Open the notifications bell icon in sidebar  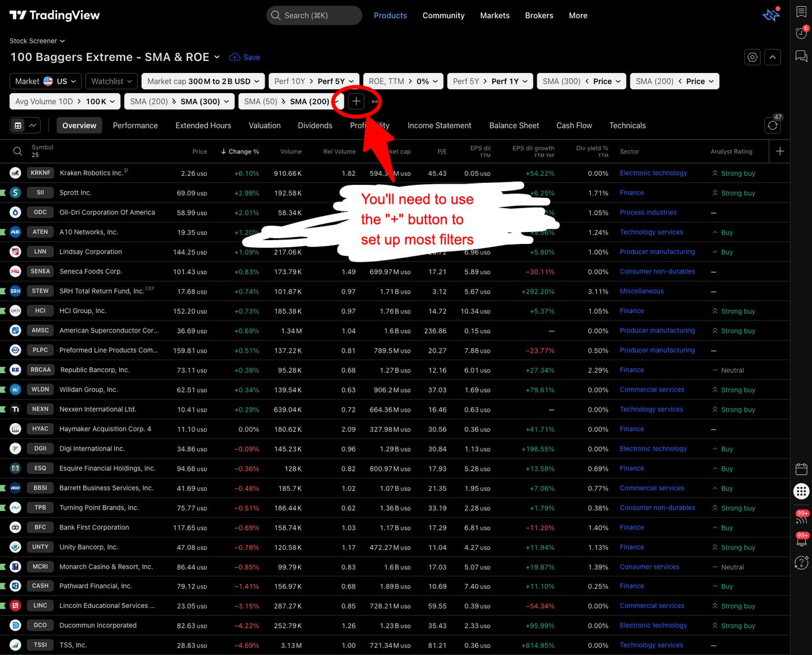[801, 539]
